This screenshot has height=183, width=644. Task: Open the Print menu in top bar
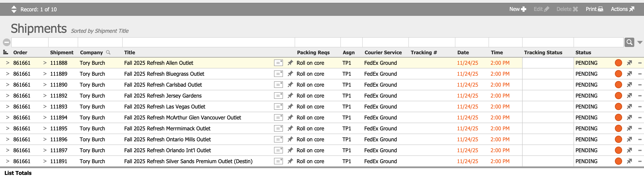[594, 9]
